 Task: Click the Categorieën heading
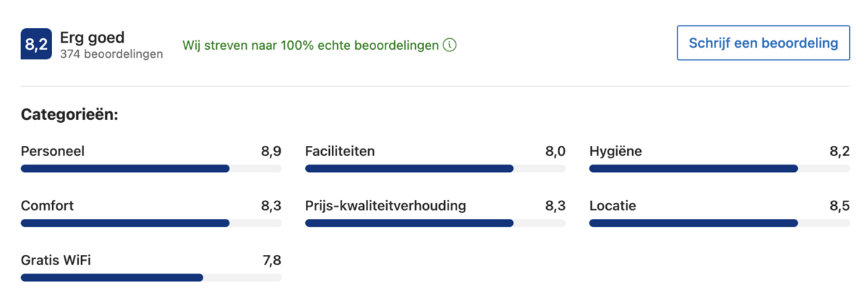[x=69, y=115]
